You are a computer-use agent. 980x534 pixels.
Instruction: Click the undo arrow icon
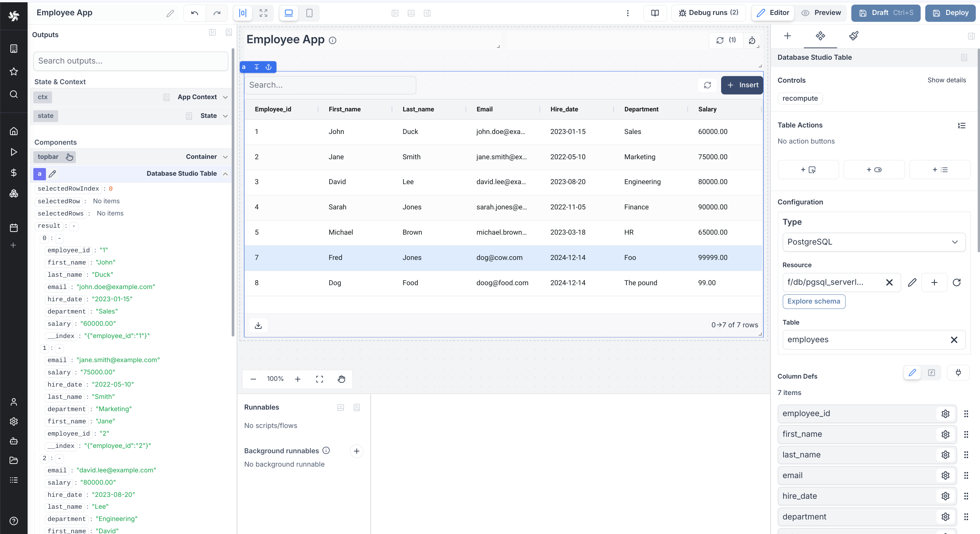click(195, 13)
